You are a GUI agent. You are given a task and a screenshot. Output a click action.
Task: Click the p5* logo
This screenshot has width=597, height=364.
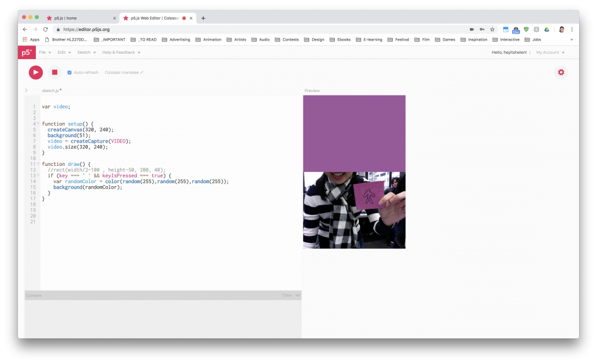(26, 53)
